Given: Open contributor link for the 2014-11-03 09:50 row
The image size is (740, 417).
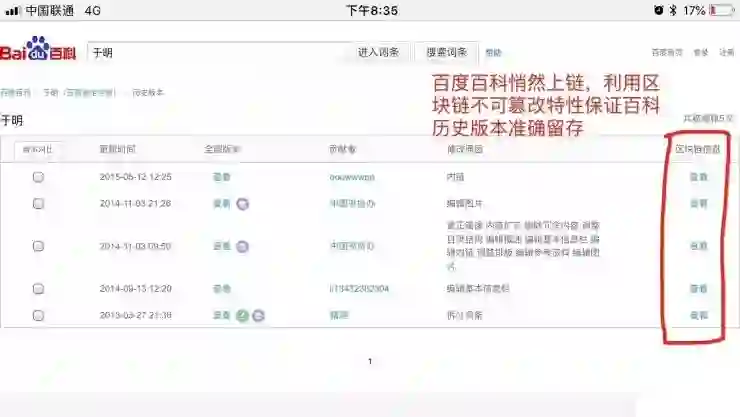Looking at the screenshot, I should (352, 246).
